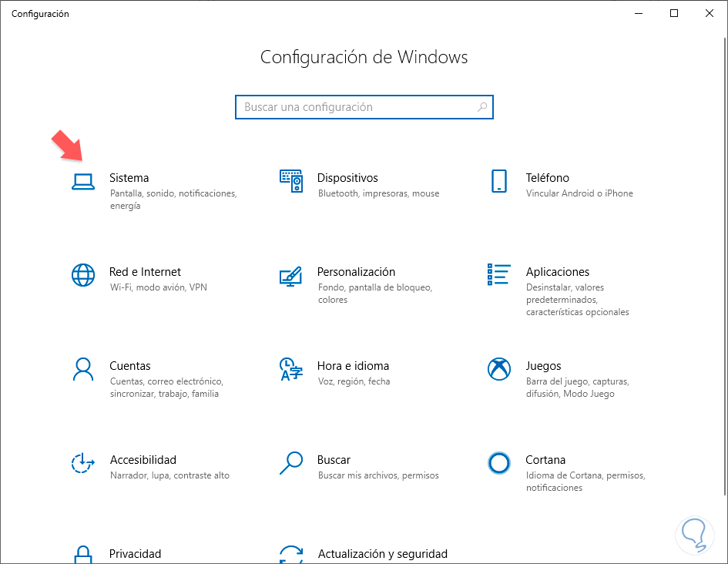Open the Buscar category title
This screenshot has height=564, width=728.
click(x=334, y=459)
